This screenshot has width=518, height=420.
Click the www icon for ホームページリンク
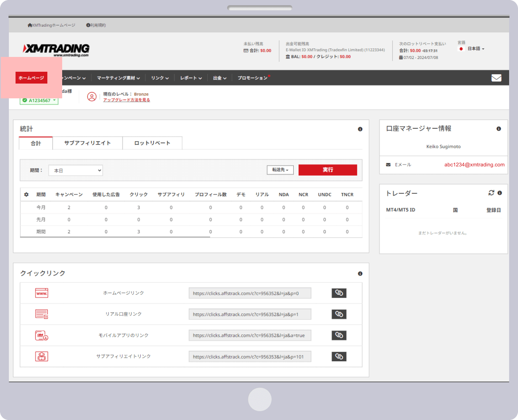coord(42,293)
